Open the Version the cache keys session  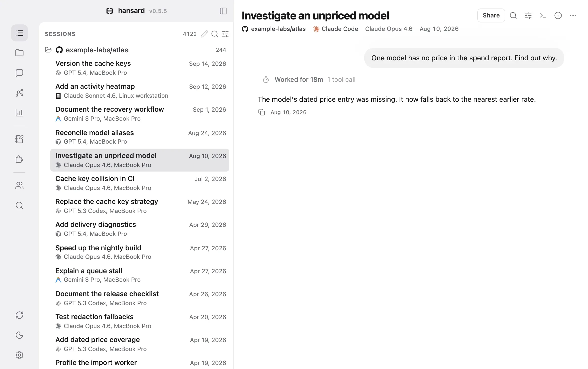140,68
